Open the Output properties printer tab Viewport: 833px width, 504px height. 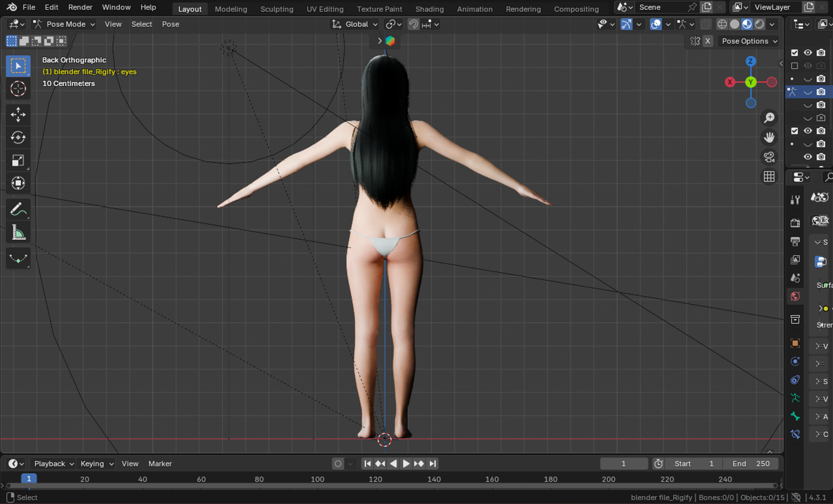(795, 241)
